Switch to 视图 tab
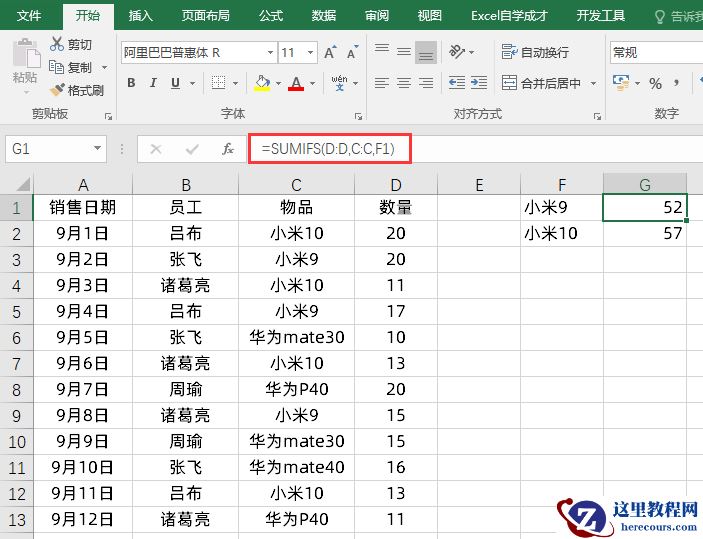The height and width of the screenshot is (539, 703). tap(430, 16)
